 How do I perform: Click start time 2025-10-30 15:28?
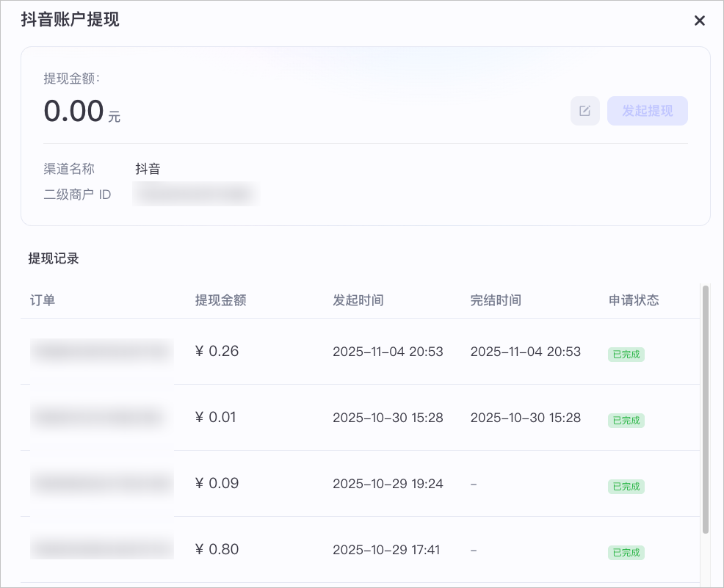pyautogui.click(x=388, y=418)
